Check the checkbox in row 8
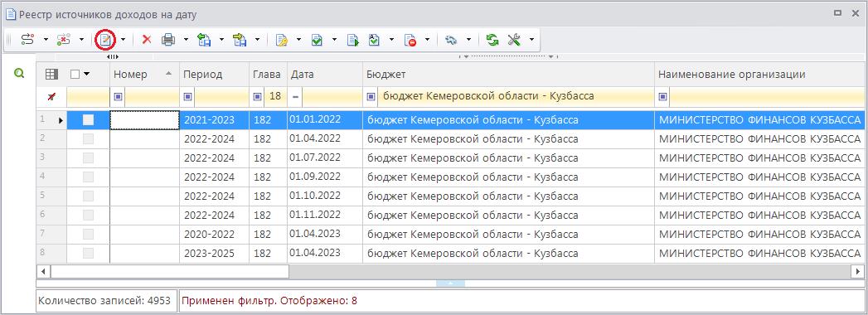 tap(88, 254)
